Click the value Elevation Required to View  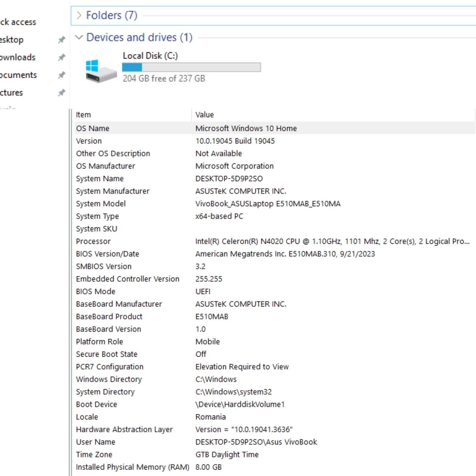tap(242, 366)
